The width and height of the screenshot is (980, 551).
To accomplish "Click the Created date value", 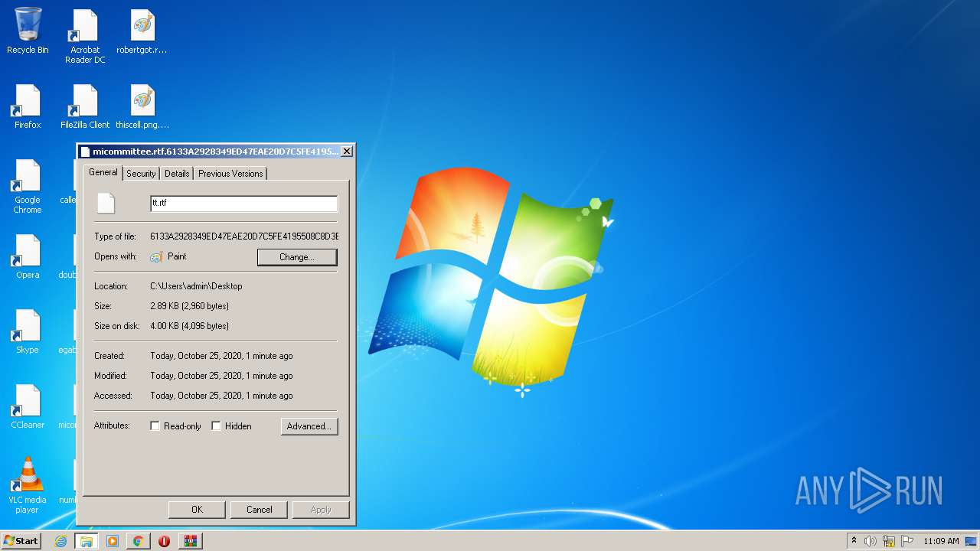I will coord(221,356).
